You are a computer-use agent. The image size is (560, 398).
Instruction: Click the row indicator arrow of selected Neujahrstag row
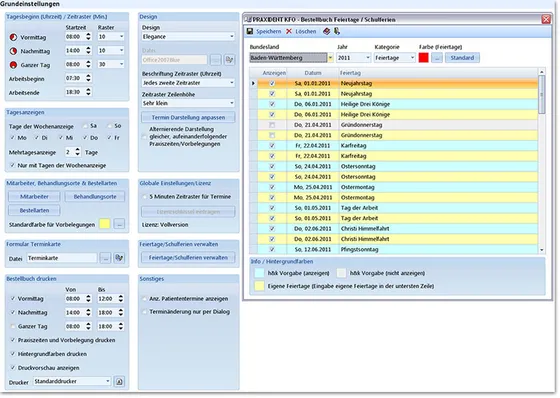[253, 83]
